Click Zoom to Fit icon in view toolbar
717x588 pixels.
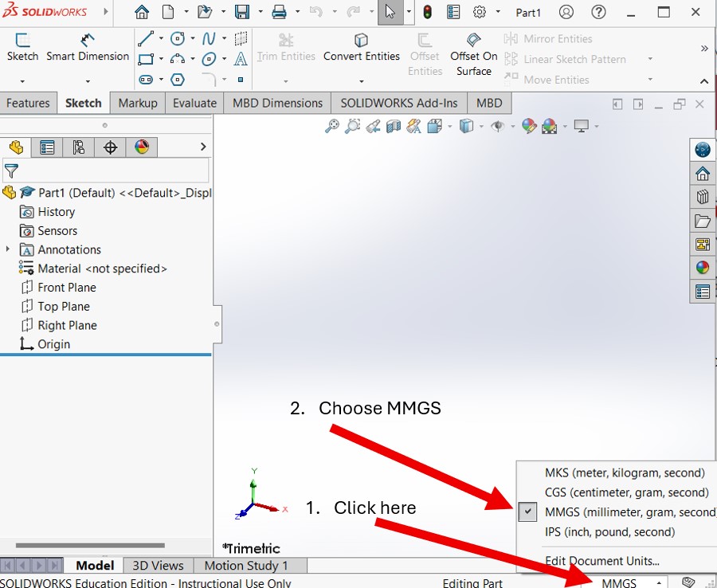click(x=332, y=126)
